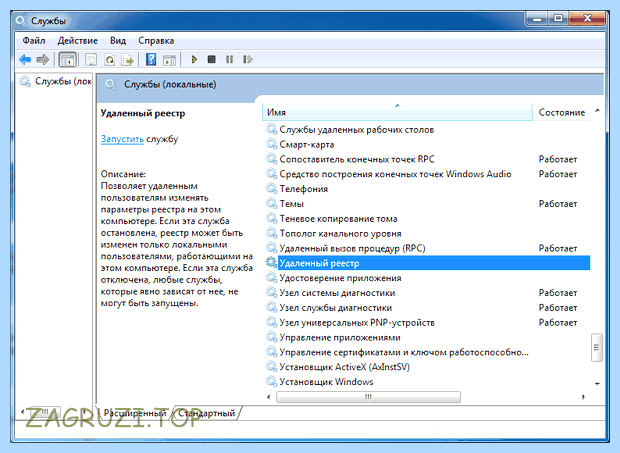This screenshot has height=453, width=620.
Task: Click Работает status of Темы row
Action: click(x=558, y=204)
